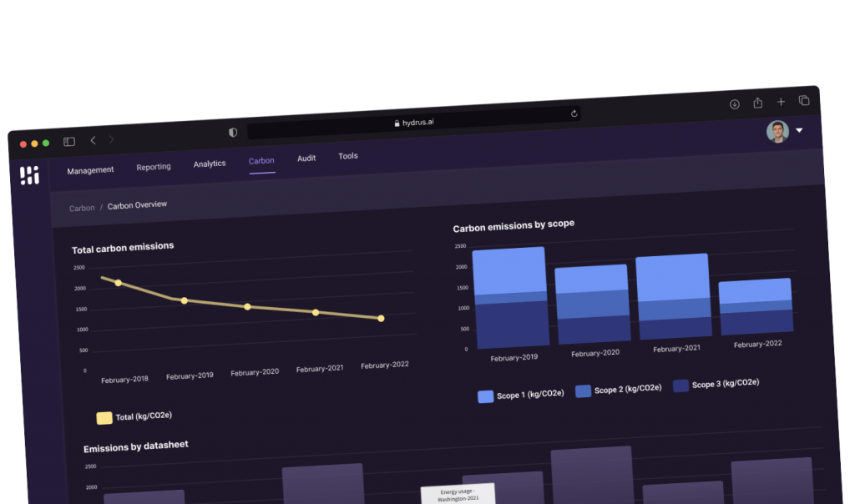Go back with the browser back arrow
Viewport: 855px width, 504px height.
(94, 140)
